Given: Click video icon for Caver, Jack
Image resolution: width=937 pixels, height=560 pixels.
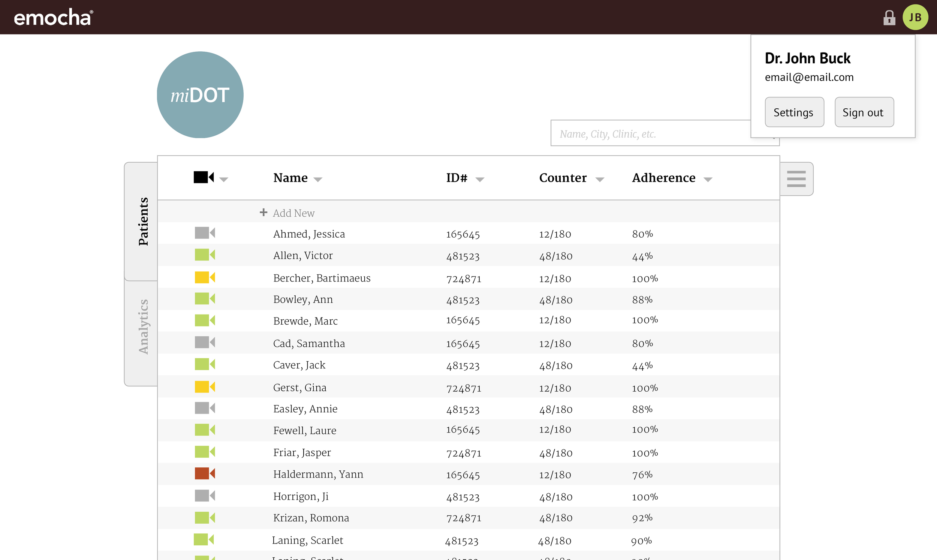Looking at the screenshot, I should click(x=205, y=364).
